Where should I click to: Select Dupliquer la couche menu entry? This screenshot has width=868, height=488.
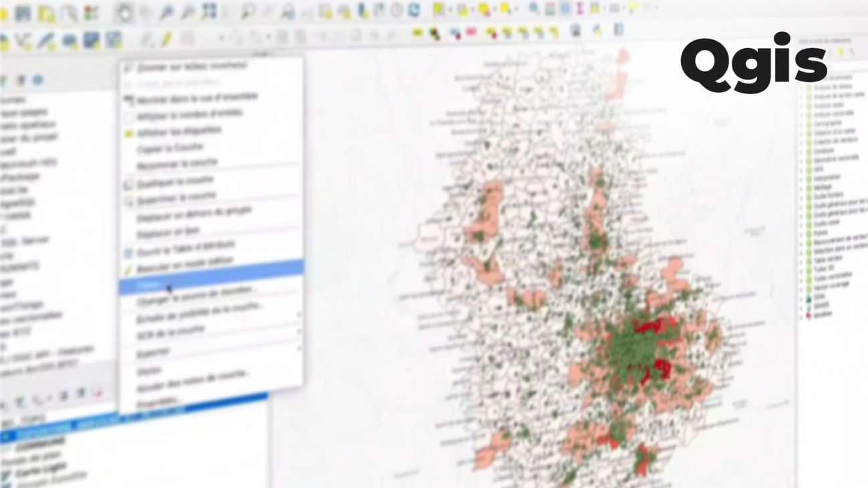tap(175, 181)
